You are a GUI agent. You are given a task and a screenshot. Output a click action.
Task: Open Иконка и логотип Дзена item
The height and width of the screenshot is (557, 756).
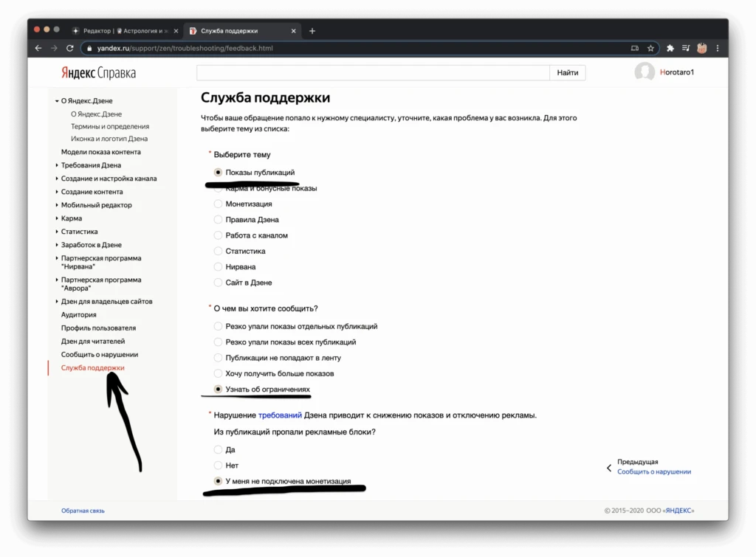click(109, 139)
